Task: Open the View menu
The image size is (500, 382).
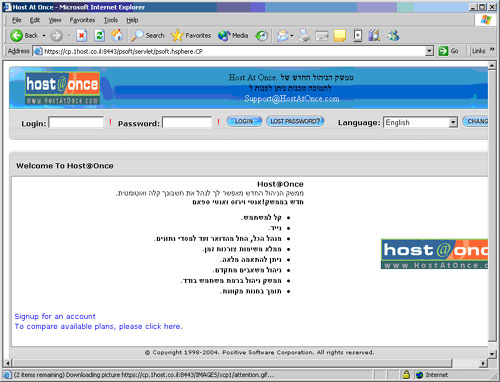Action: pos(55,20)
